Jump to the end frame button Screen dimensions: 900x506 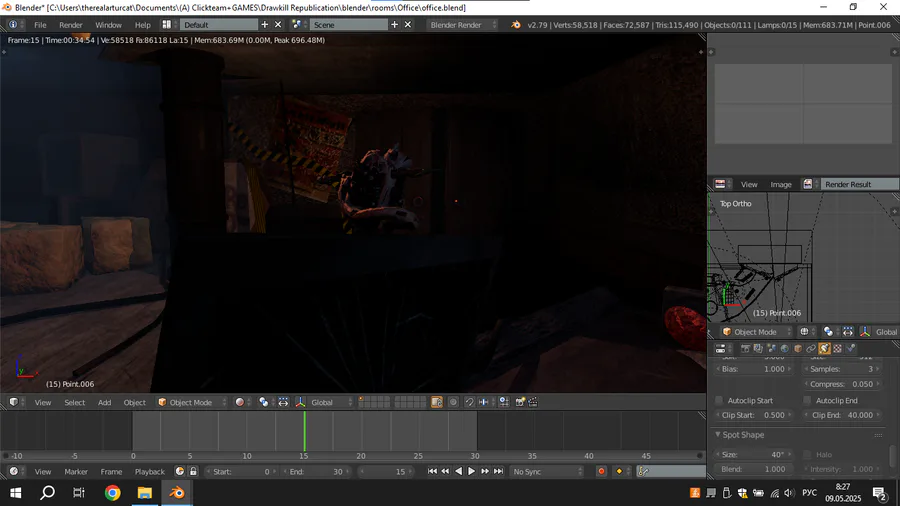coord(498,472)
